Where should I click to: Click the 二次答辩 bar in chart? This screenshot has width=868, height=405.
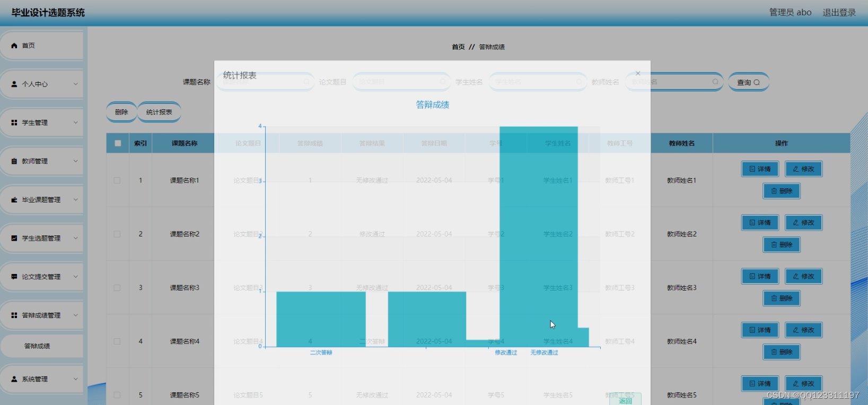click(321, 320)
